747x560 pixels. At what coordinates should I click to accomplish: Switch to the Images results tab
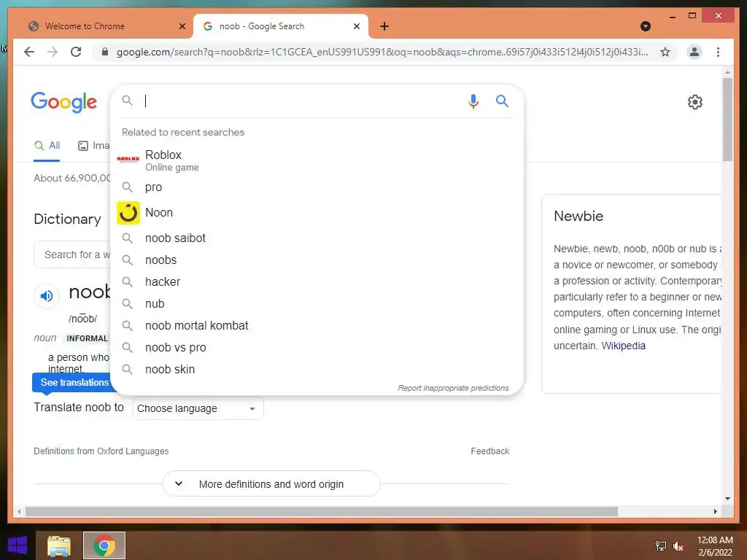click(94, 146)
